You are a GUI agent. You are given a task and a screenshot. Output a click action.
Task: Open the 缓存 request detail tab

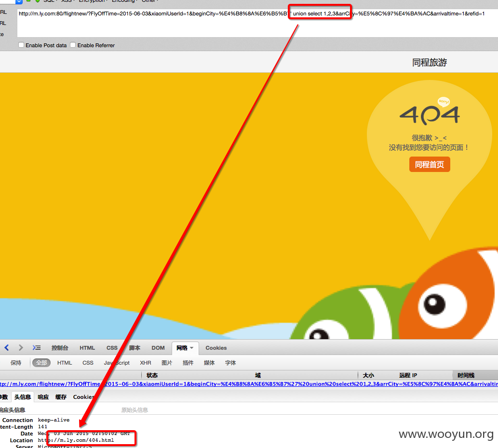(x=61, y=397)
